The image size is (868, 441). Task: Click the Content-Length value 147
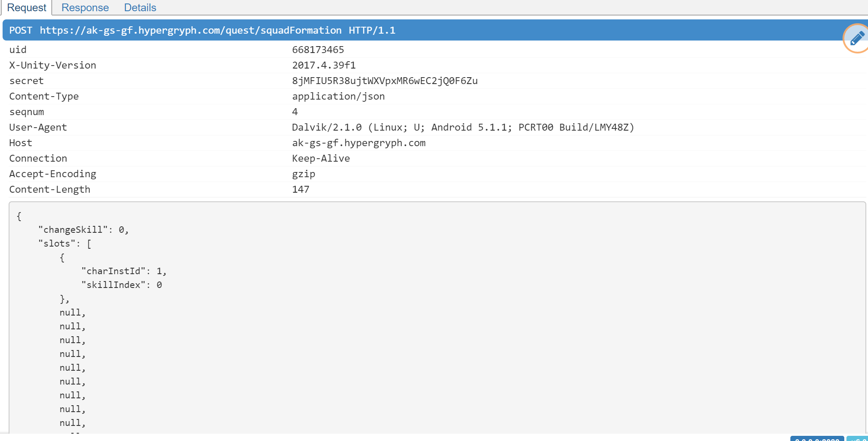tap(301, 189)
